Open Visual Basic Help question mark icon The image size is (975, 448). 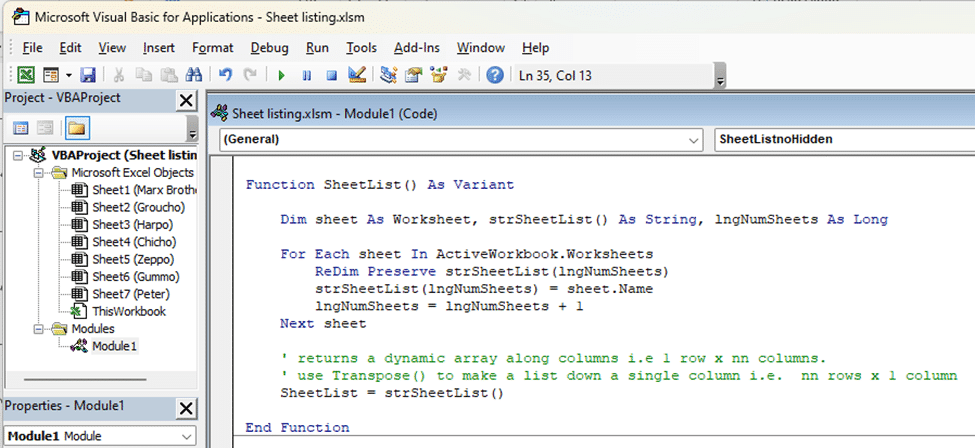(494, 75)
